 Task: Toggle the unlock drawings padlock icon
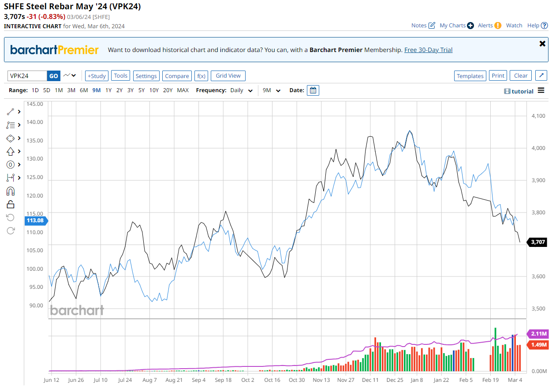click(11, 204)
